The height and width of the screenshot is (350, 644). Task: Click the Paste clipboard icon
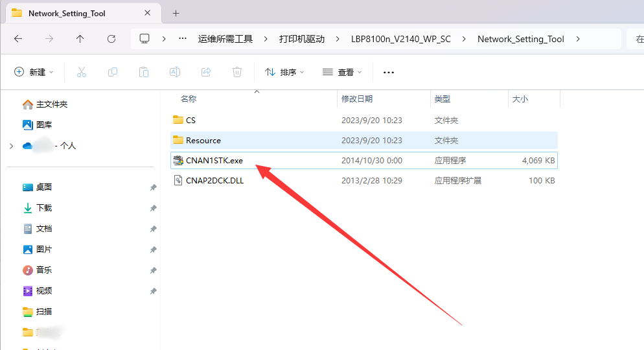144,73
